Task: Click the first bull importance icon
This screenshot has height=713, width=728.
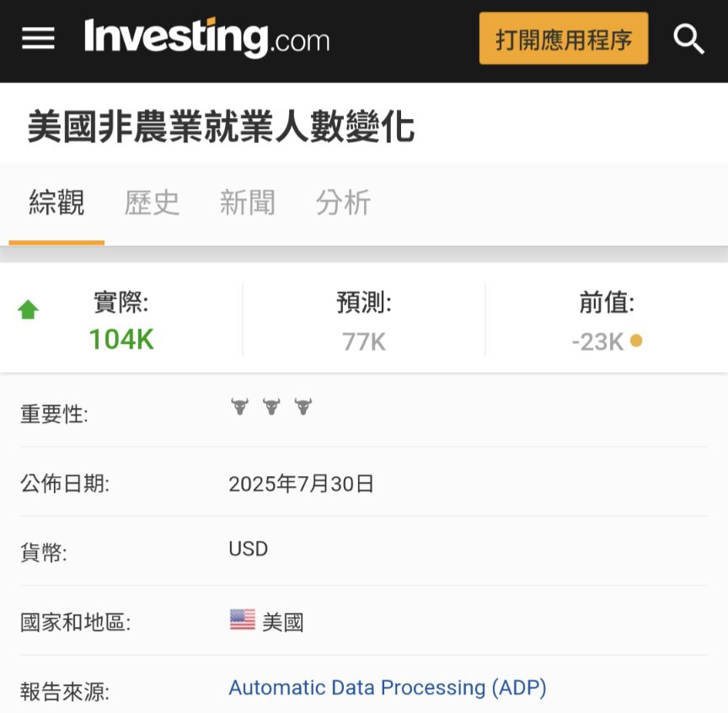Action: [x=240, y=406]
